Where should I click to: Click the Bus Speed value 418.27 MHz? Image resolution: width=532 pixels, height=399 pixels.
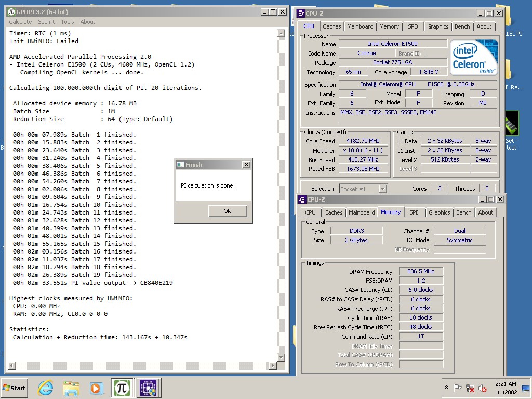coord(363,159)
